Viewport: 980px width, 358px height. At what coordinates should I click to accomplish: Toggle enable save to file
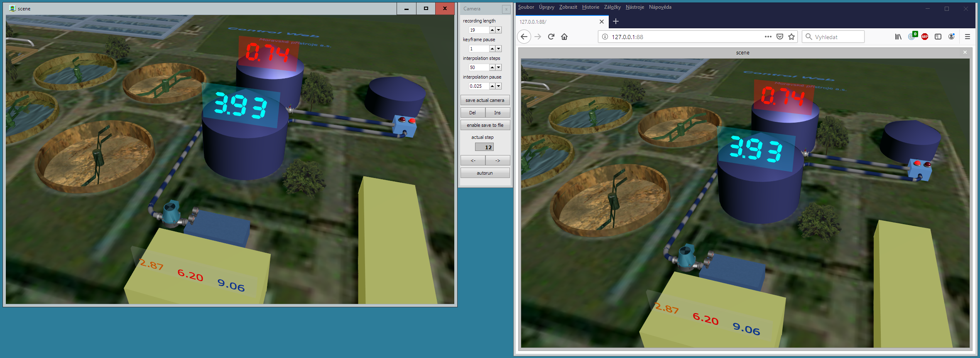[x=485, y=125]
